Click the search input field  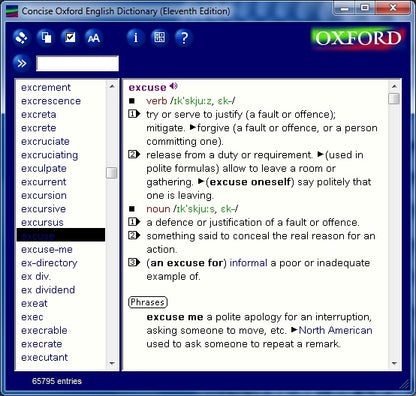click(x=77, y=63)
